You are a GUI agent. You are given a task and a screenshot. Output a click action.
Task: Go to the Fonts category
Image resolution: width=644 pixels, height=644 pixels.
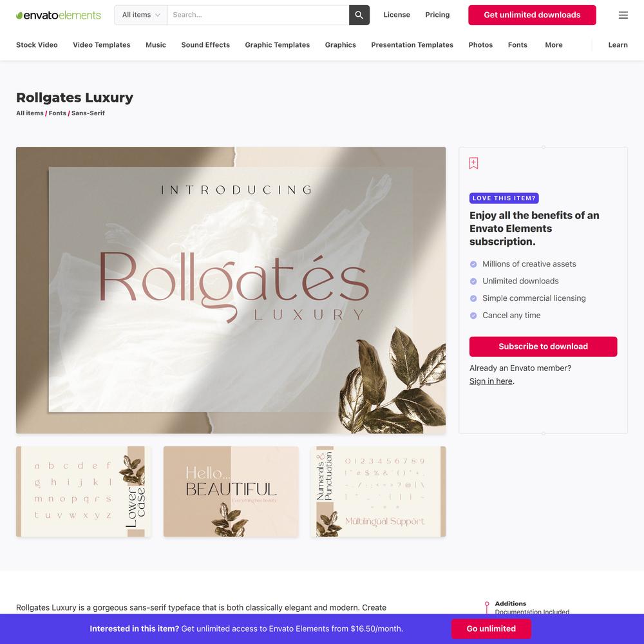(517, 45)
